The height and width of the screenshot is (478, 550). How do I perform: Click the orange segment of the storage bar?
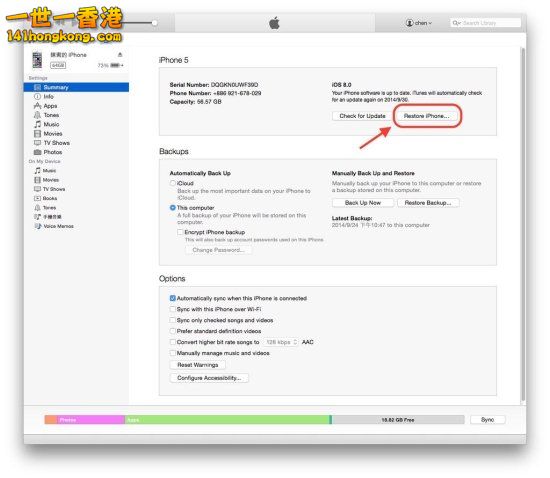pos(51,420)
